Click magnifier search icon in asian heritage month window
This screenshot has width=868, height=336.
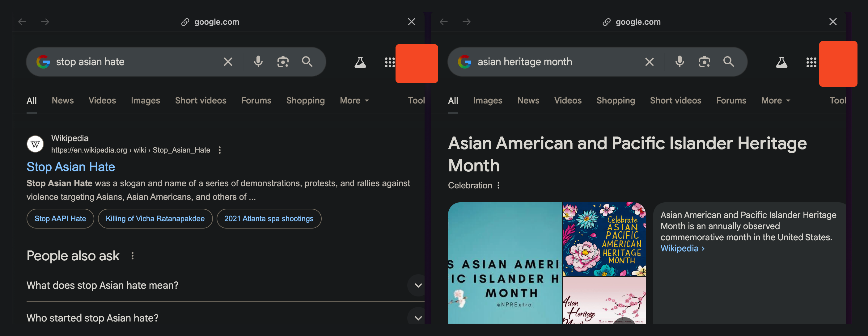tap(729, 62)
